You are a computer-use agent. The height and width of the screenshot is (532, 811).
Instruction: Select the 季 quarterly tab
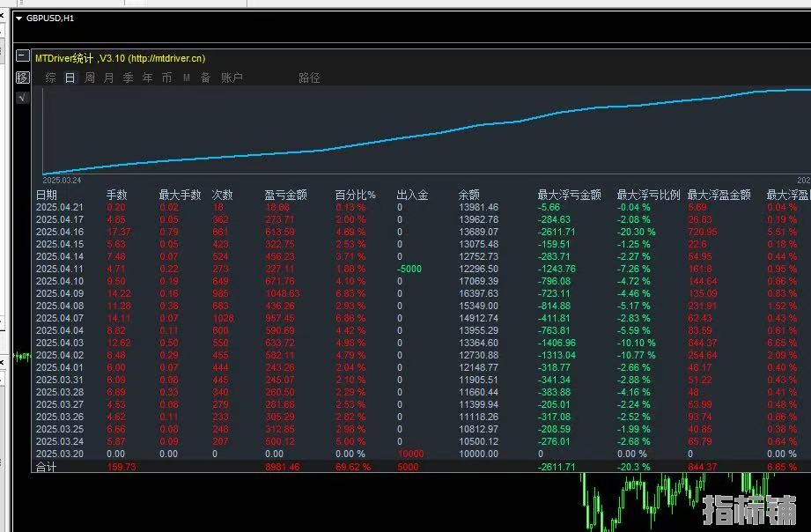coord(129,78)
